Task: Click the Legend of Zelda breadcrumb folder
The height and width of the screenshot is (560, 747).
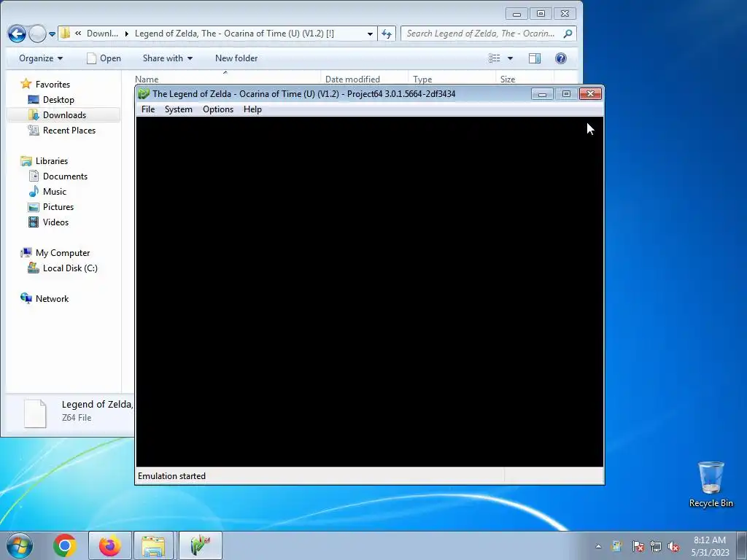Action: [x=234, y=34]
